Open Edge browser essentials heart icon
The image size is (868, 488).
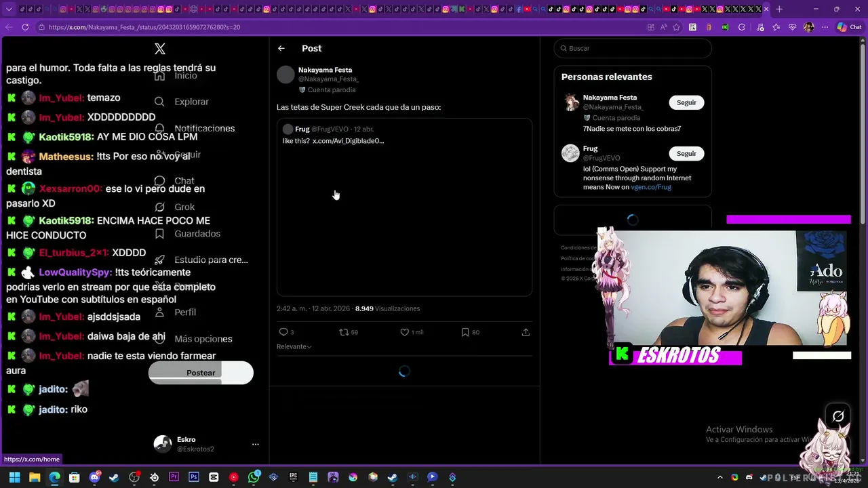coord(792,27)
